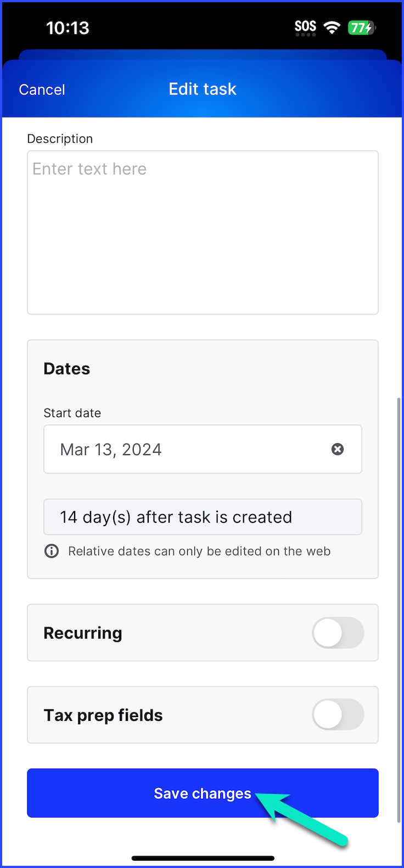Tap the Dates section heading
Screen dimensions: 404x868
(67, 369)
